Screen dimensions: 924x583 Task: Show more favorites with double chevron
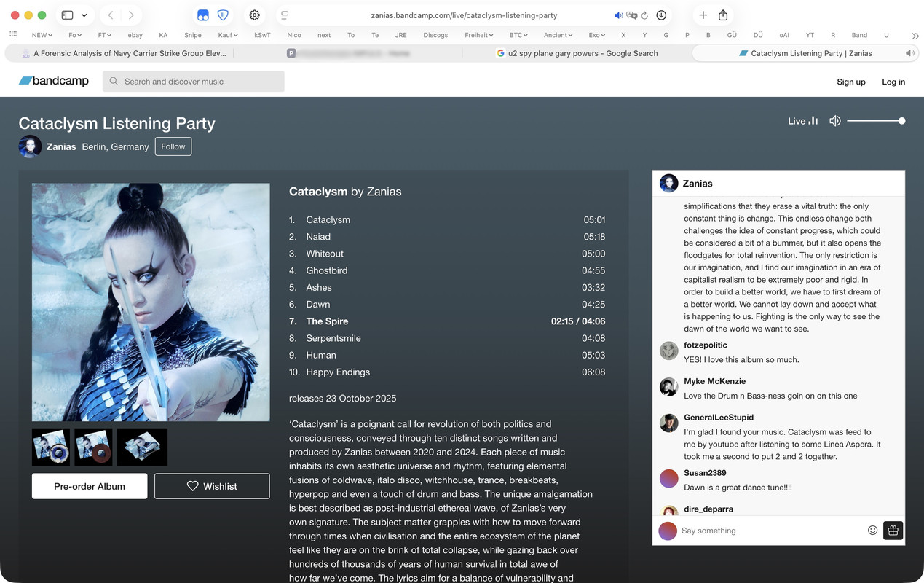point(915,35)
